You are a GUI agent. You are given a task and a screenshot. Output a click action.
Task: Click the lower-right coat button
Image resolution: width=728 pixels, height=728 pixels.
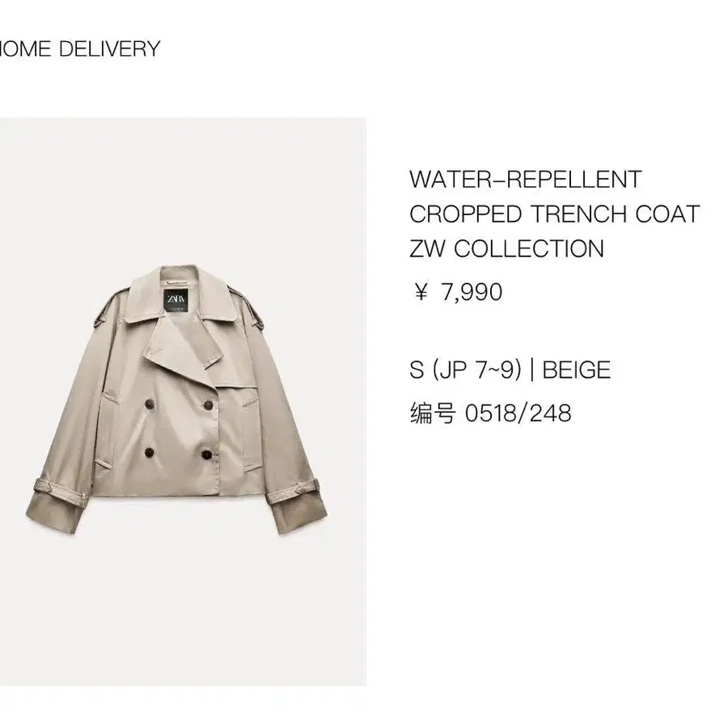click(206, 455)
